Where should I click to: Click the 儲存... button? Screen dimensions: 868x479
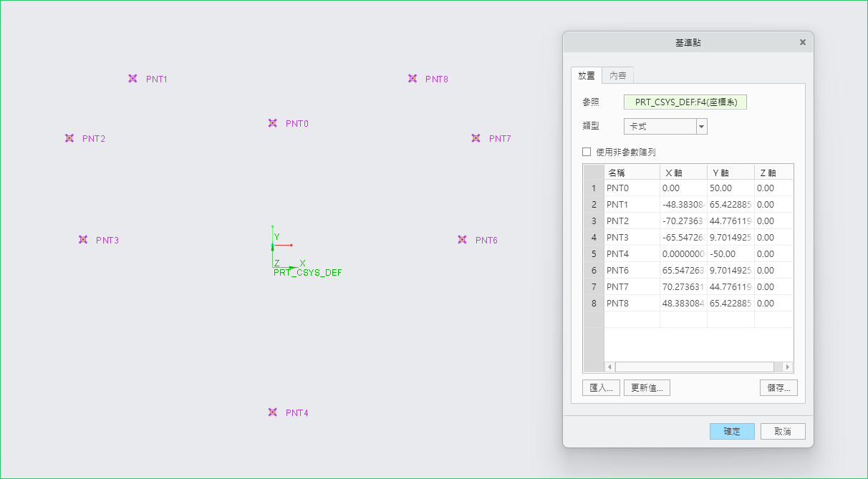coord(778,388)
